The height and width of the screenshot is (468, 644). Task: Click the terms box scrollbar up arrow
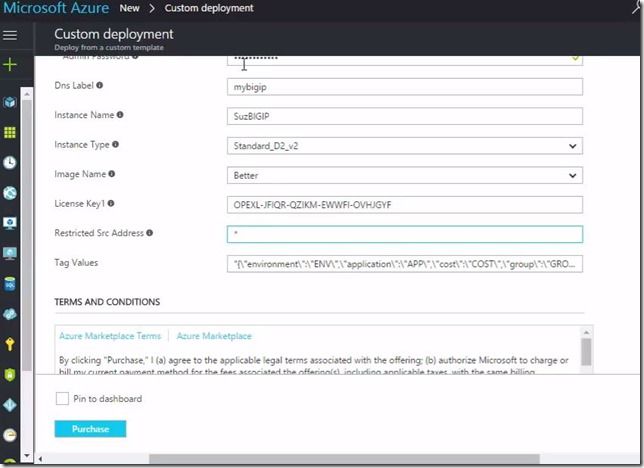click(586, 332)
